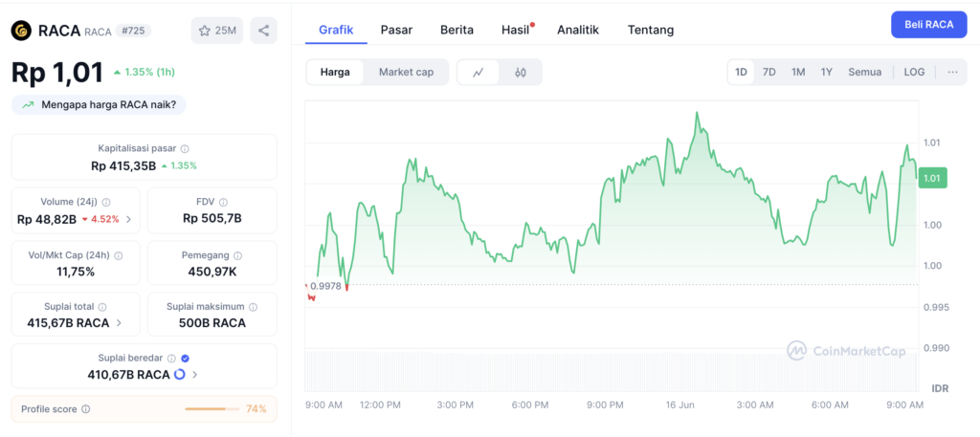Click info icon next to Suplai total

[102, 307]
